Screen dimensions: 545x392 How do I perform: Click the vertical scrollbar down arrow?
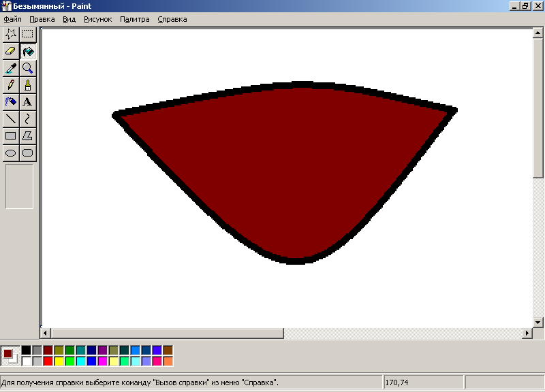pos(538,323)
